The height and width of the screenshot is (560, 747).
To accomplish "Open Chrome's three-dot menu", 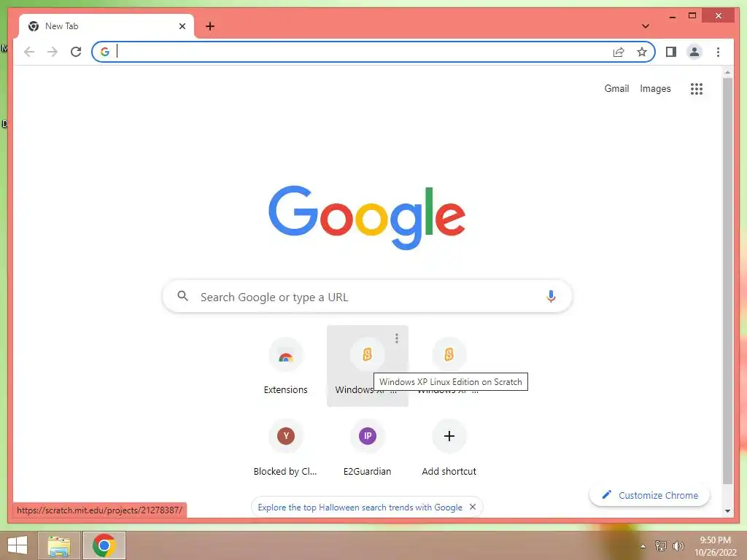I will 718,52.
